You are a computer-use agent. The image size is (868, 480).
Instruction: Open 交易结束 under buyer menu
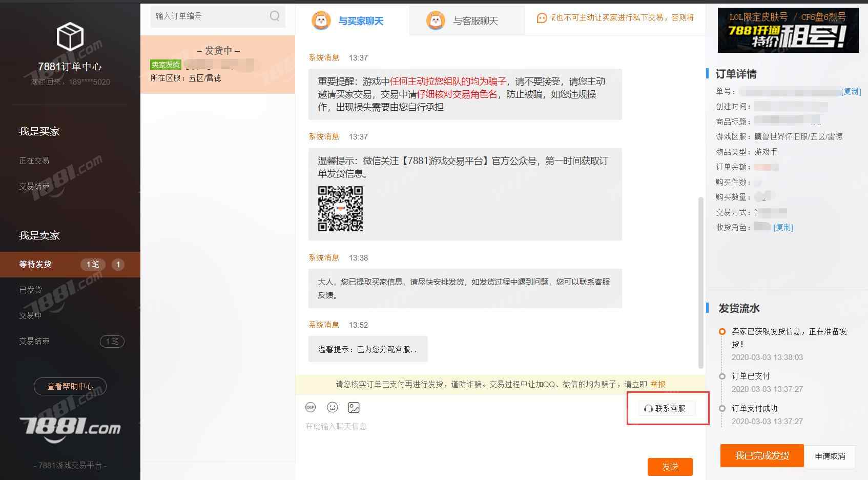(34, 186)
